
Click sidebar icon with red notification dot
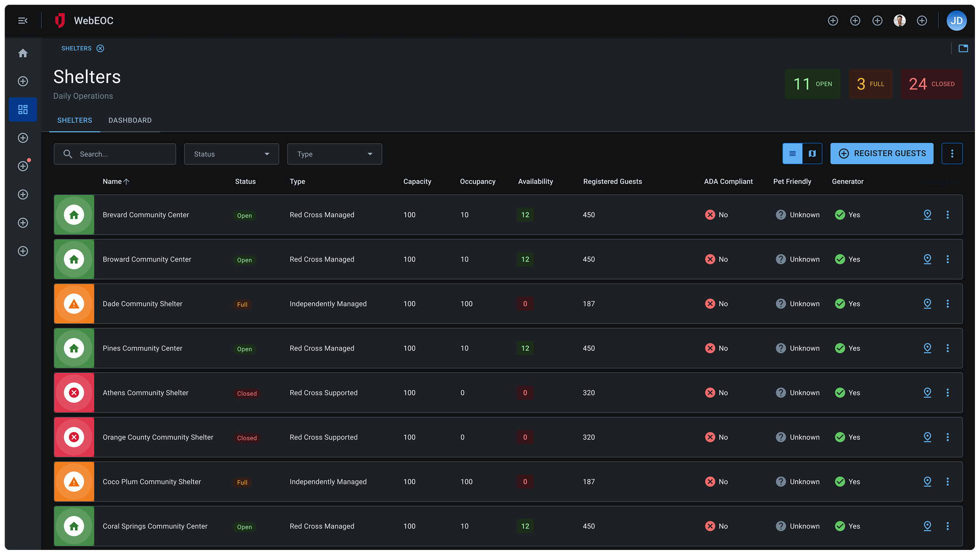coord(23,166)
